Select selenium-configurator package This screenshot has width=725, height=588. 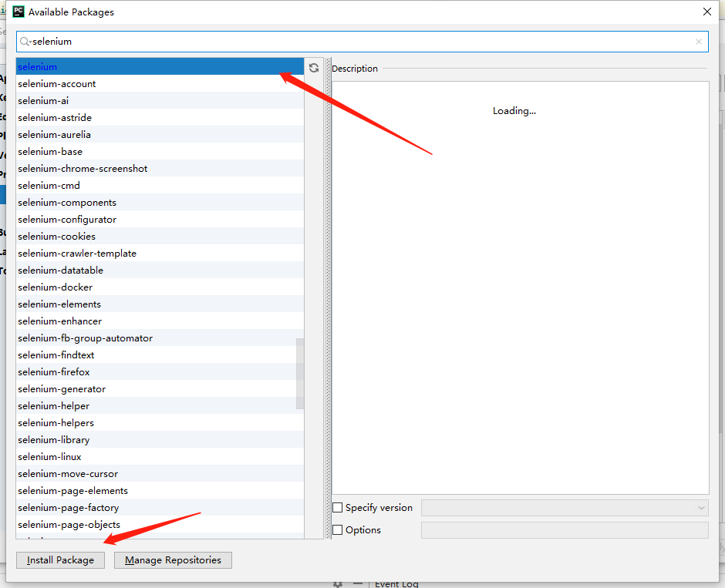tap(160, 220)
